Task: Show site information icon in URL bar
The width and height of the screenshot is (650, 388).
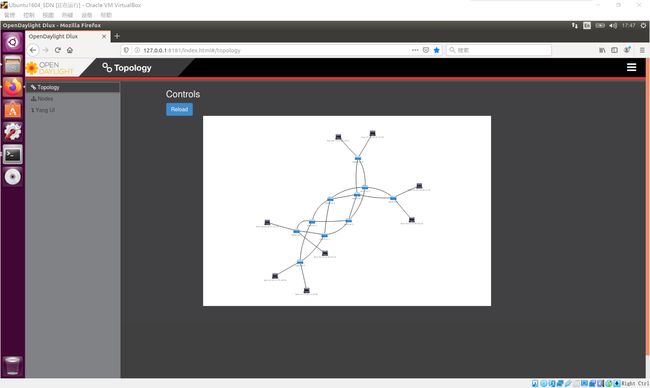Action: tap(137, 50)
